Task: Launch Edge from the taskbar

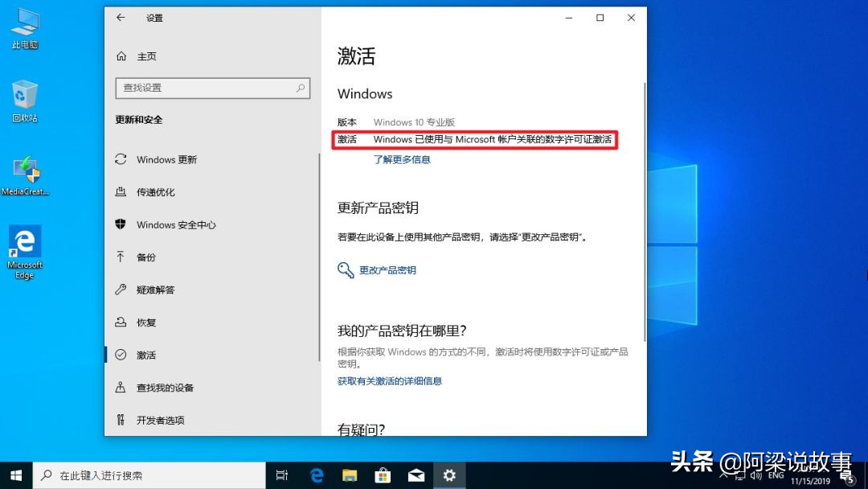Action: point(317,475)
